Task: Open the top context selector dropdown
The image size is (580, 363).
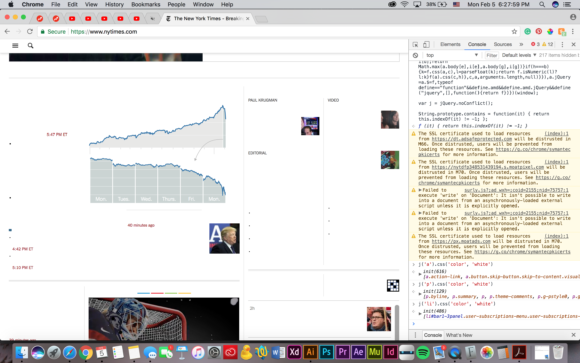Action: tap(452, 55)
